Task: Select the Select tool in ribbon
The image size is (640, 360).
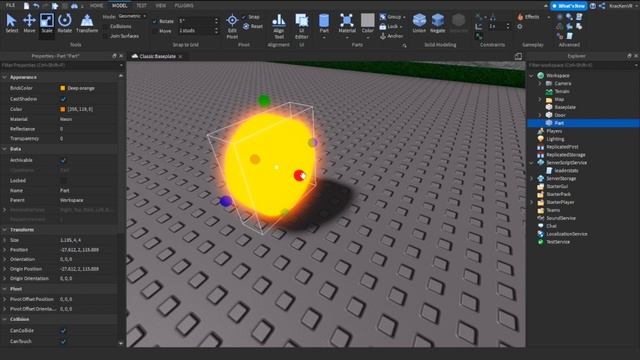Action: tap(11, 23)
